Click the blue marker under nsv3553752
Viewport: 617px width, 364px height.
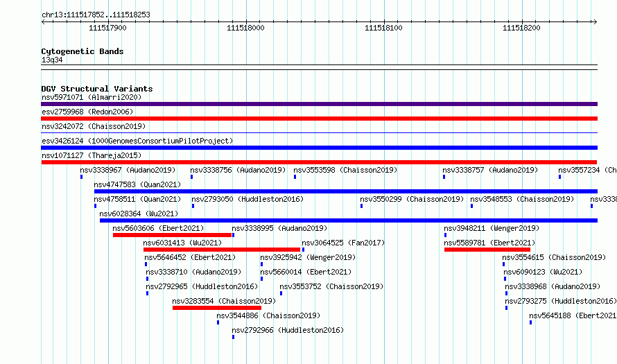click(281, 293)
